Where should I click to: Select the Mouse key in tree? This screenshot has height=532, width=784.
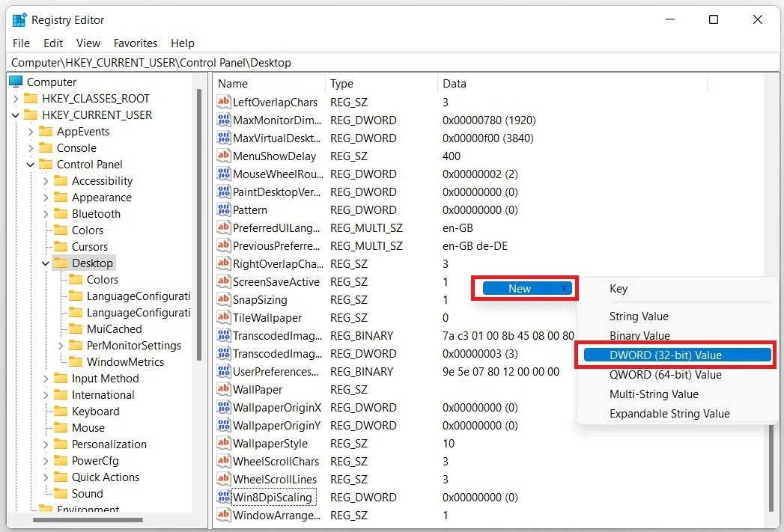click(x=88, y=427)
